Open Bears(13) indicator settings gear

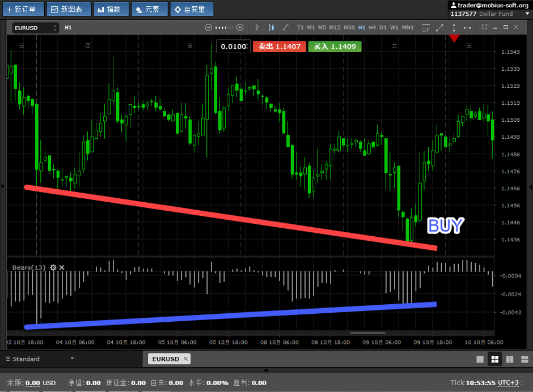pyautogui.click(x=53, y=267)
